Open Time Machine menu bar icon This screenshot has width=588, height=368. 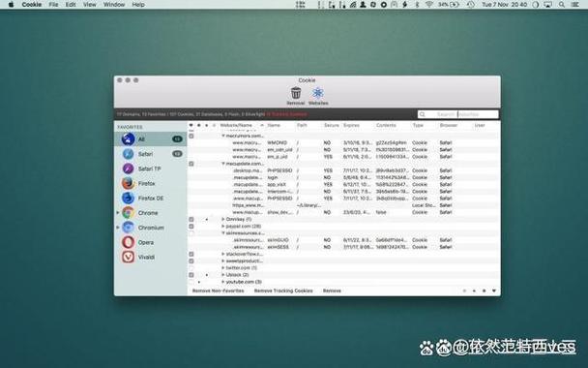tap(470, 5)
